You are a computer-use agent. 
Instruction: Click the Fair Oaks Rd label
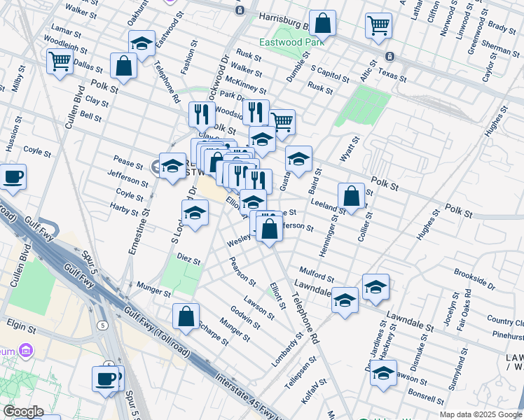click(464, 310)
